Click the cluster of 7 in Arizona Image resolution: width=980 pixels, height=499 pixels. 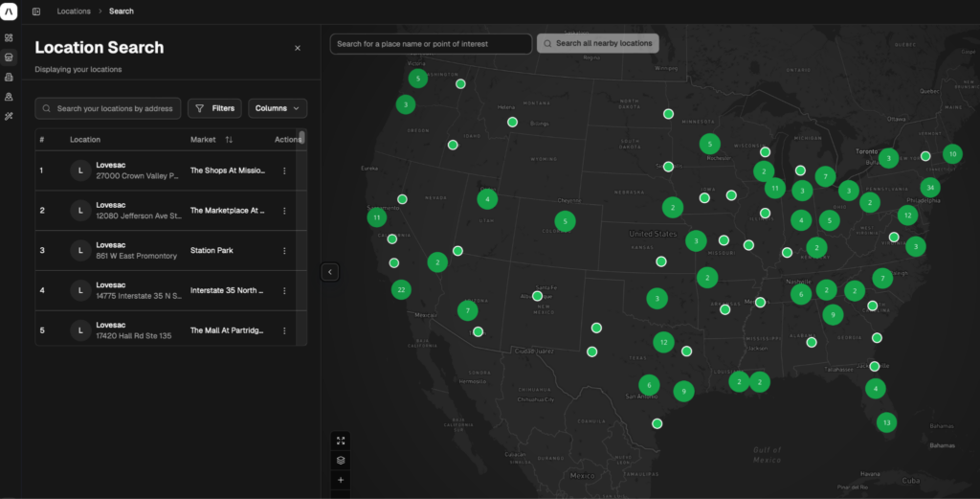(467, 310)
